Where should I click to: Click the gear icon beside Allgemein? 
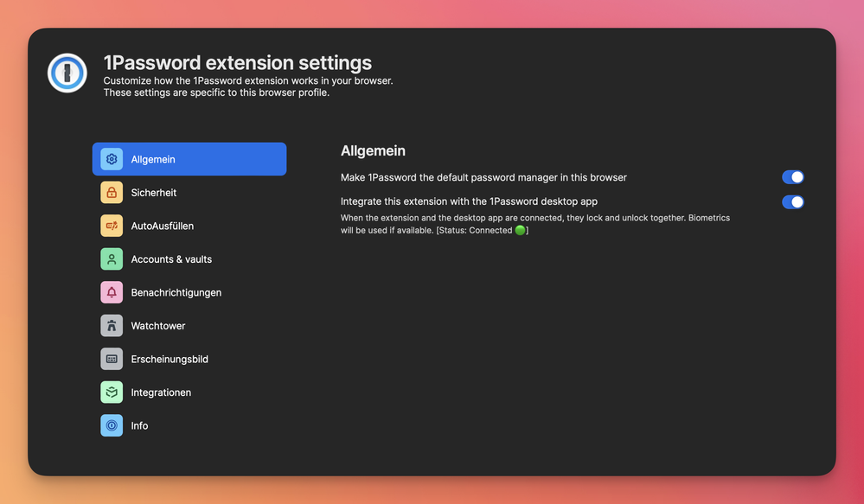112,159
